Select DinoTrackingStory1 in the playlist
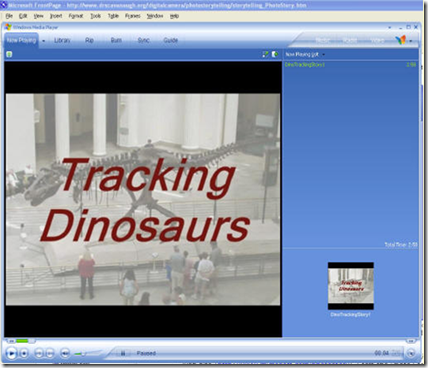The width and height of the screenshot is (428, 368). (305, 65)
